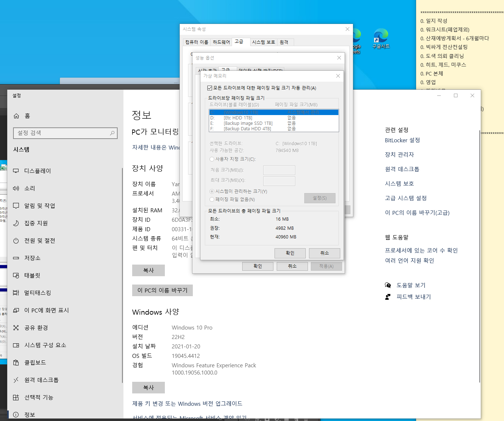This screenshot has height=421, width=504.
Task: Click the Settings sidebar vertical scrollbar
Action: click(x=122, y=275)
